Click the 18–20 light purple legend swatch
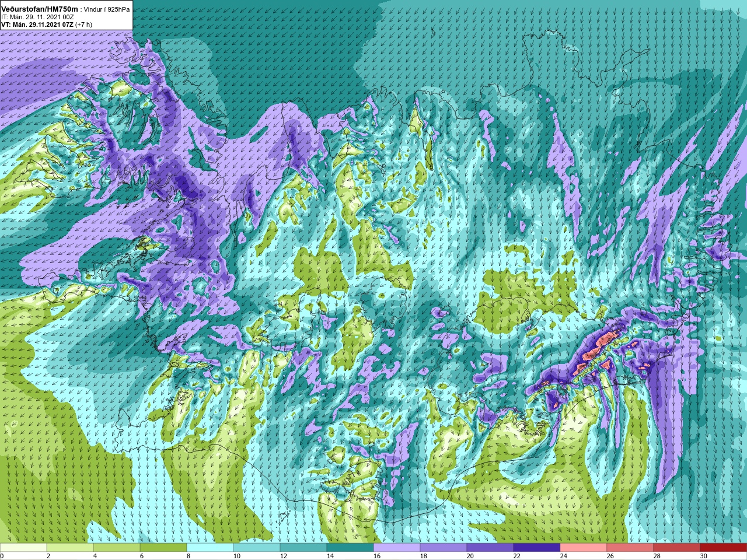Screen dimensions: 747x560 tap(444, 548)
